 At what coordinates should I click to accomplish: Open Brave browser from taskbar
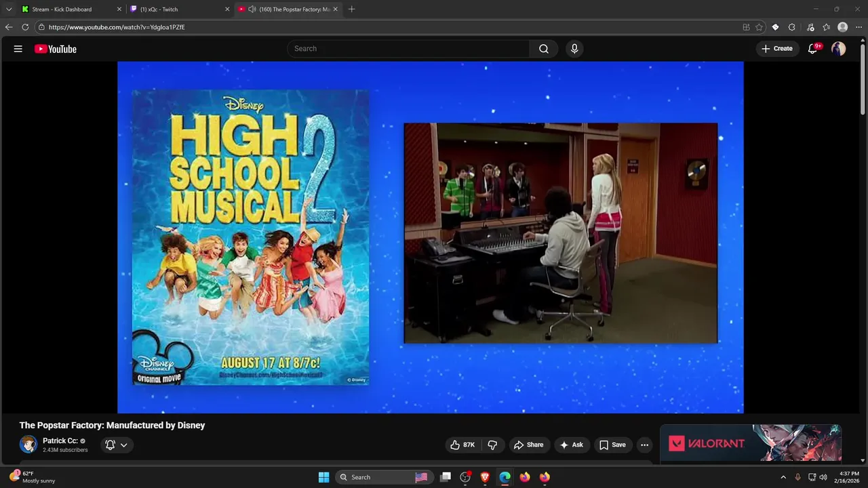click(485, 477)
